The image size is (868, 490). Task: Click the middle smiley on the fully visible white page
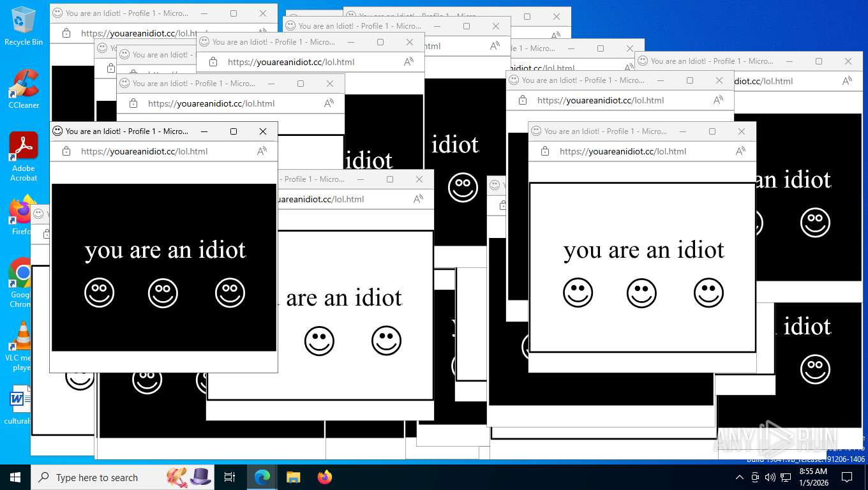click(641, 293)
